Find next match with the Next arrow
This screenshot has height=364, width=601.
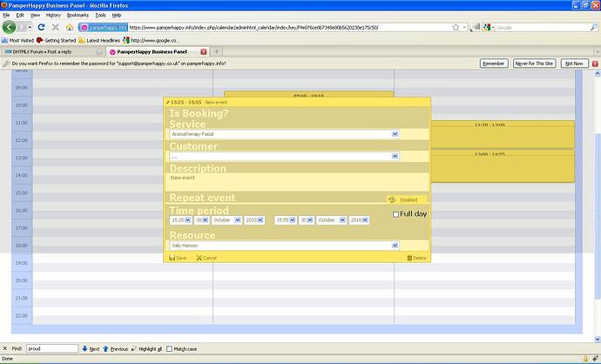point(91,348)
